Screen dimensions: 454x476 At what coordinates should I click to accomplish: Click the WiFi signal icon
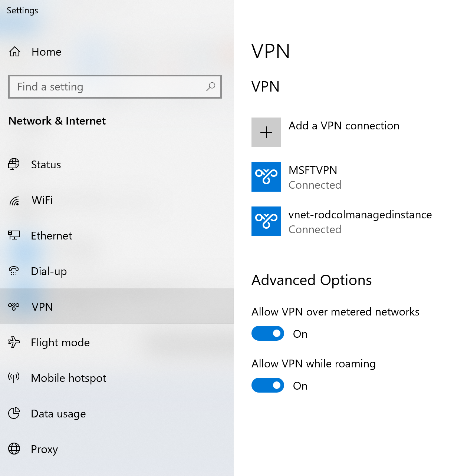coord(14,201)
